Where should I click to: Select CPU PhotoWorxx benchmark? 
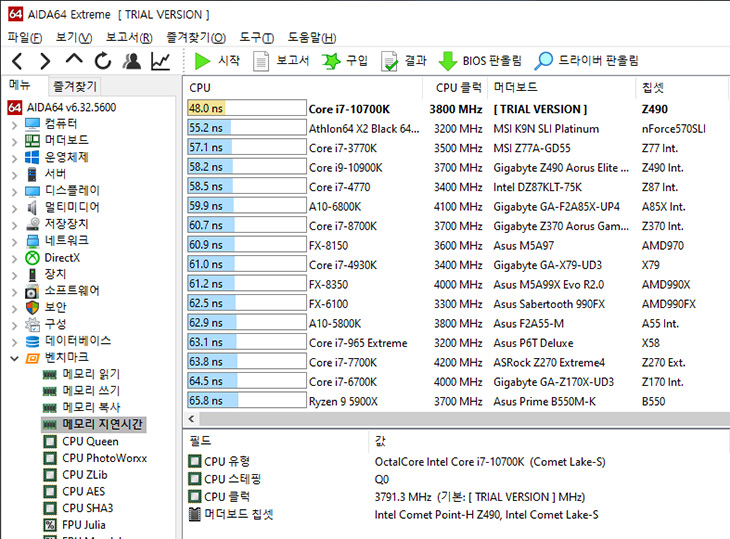point(104,458)
